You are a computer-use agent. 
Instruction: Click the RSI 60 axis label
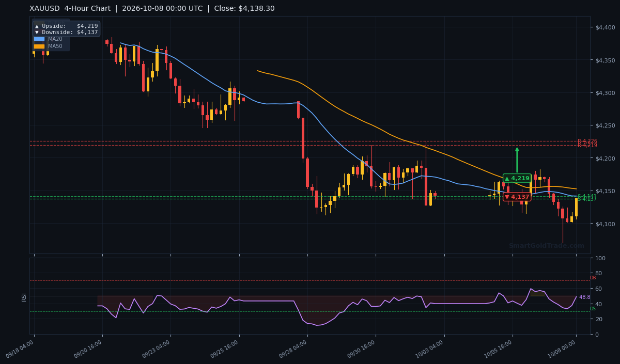point(599,289)
